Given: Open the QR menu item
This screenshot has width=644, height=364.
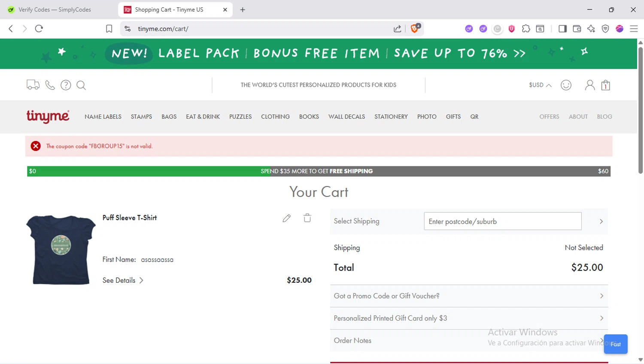Looking at the screenshot, I should coord(474,117).
